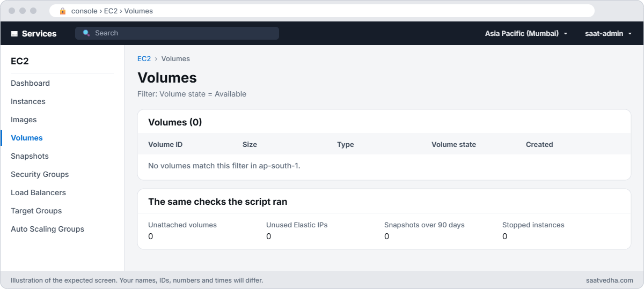Click the search magnifier icon

86,33
